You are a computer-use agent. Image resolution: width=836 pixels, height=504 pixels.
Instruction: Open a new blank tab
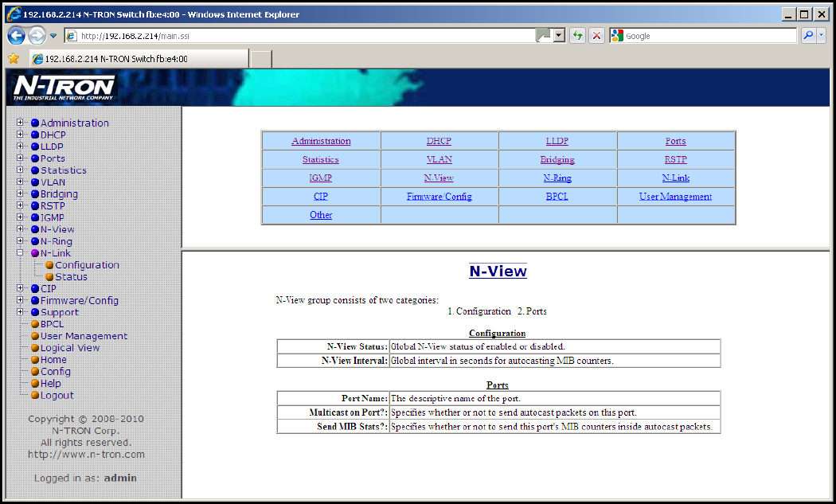(261, 59)
